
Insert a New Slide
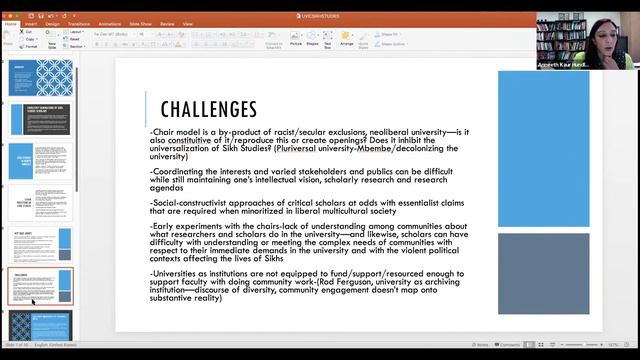[52, 39]
